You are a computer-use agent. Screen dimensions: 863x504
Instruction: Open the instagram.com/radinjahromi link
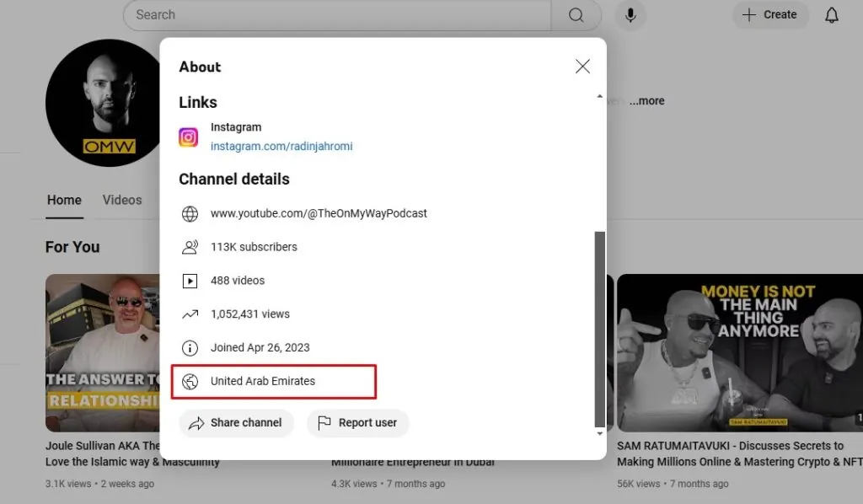tap(281, 147)
